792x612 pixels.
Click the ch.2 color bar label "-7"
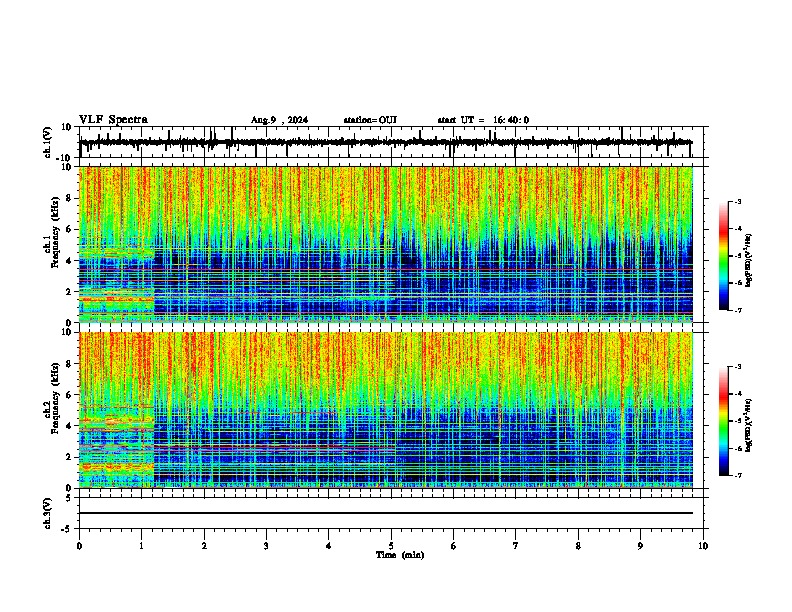click(x=738, y=475)
